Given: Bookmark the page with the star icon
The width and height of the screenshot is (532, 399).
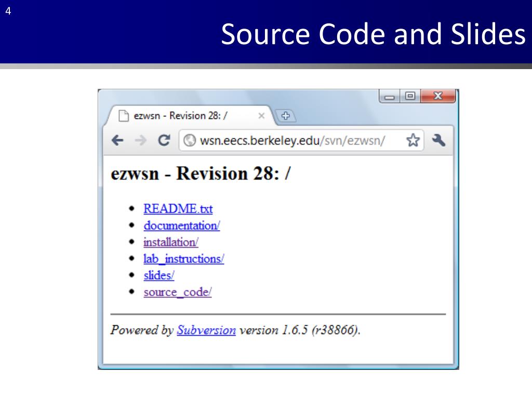Looking at the screenshot, I should click(413, 140).
